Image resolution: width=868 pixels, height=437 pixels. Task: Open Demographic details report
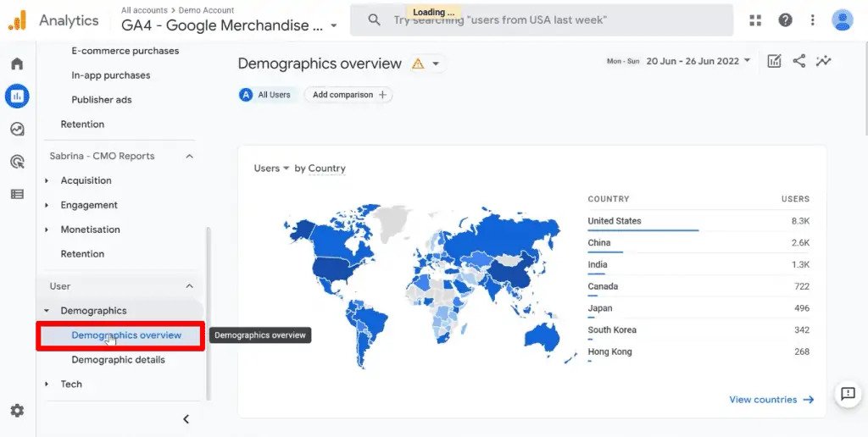pyautogui.click(x=119, y=360)
